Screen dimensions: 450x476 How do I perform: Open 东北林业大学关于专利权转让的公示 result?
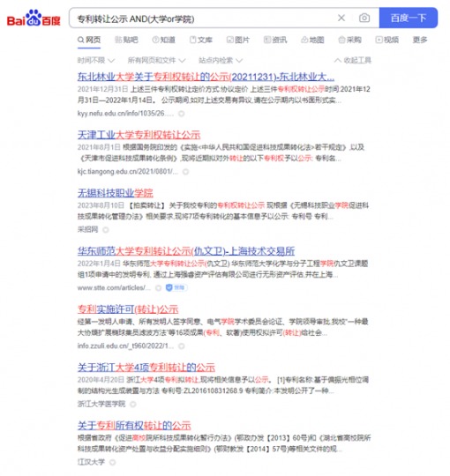(x=206, y=77)
